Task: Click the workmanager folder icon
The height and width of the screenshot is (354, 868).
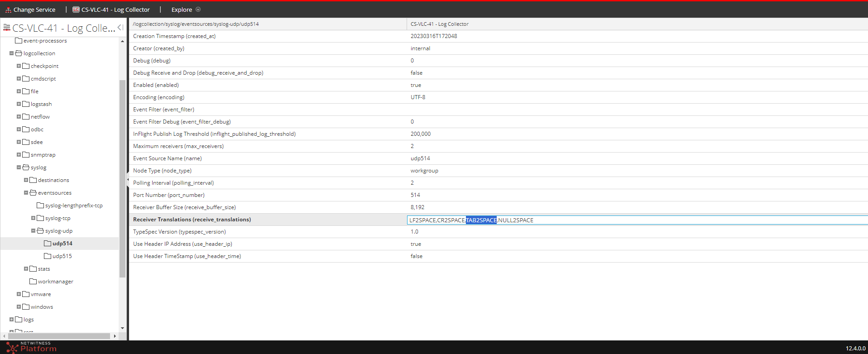Action: [x=33, y=282]
